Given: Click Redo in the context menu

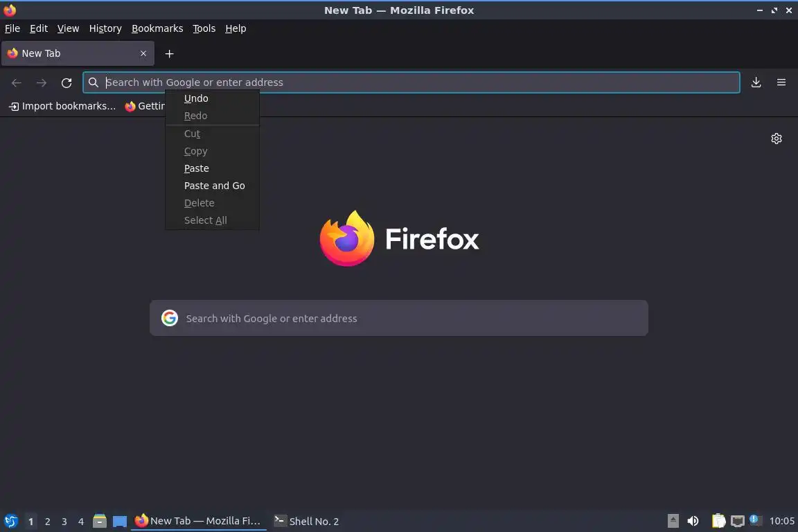Looking at the screenshot, I should point(212,116).
